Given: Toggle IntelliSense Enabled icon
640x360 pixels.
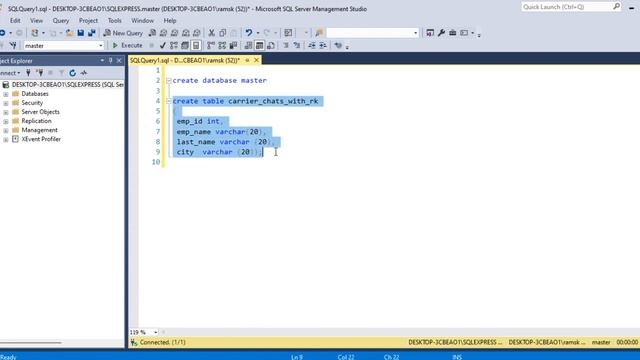Looking at the screenshot, I should [x=196, y=45].
